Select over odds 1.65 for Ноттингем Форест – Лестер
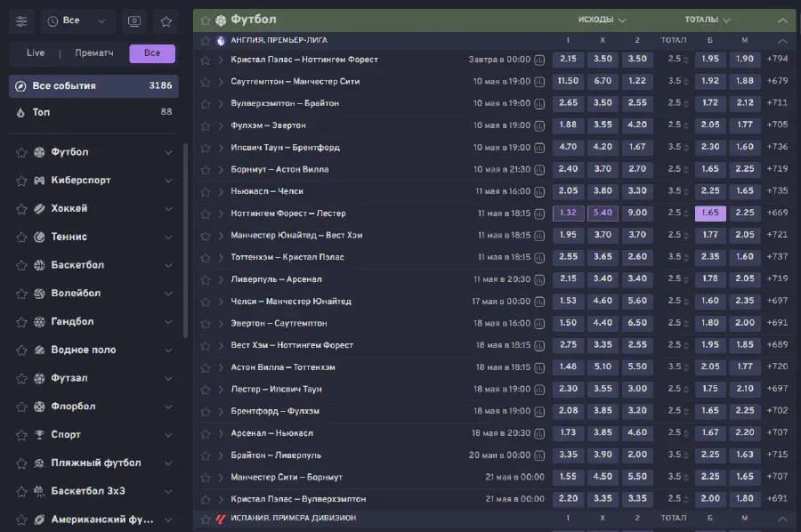The image size is (801, 532). [x=710, y=213]
